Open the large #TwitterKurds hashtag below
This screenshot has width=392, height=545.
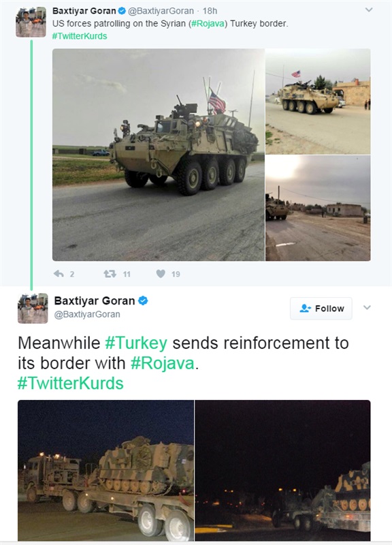click(x=71, y=384)
